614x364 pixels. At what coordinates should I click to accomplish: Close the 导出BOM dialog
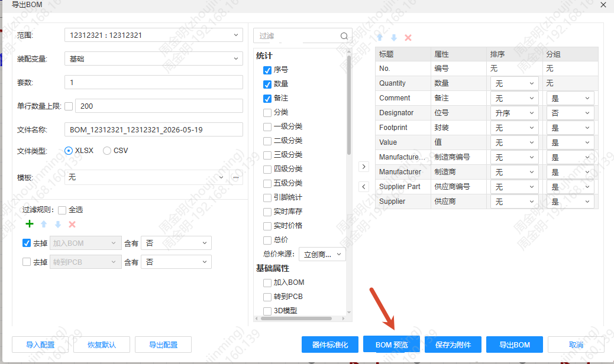603,5
